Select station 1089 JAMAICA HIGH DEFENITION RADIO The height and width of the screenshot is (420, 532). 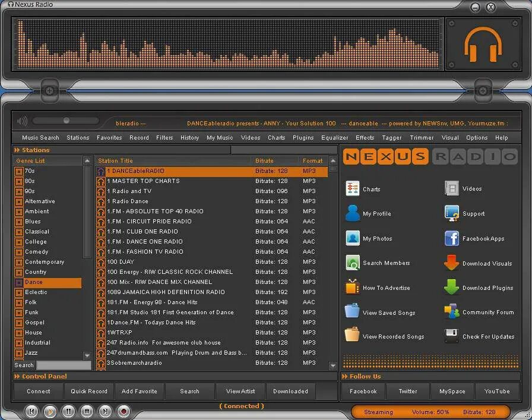212,292
